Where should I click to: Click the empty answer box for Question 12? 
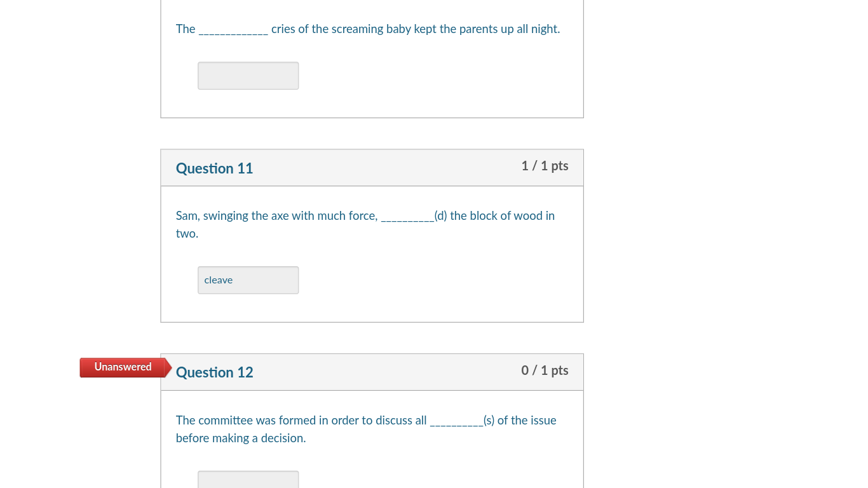(x=248, y=480)
